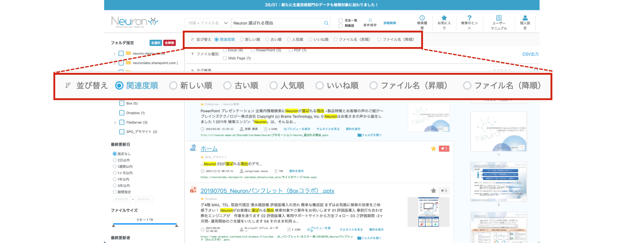The width and height of the screenshot is (644, 243).
Task: Click thumbnail of 20190705_Neuronパンフレット result
Action: pos(429,212)
